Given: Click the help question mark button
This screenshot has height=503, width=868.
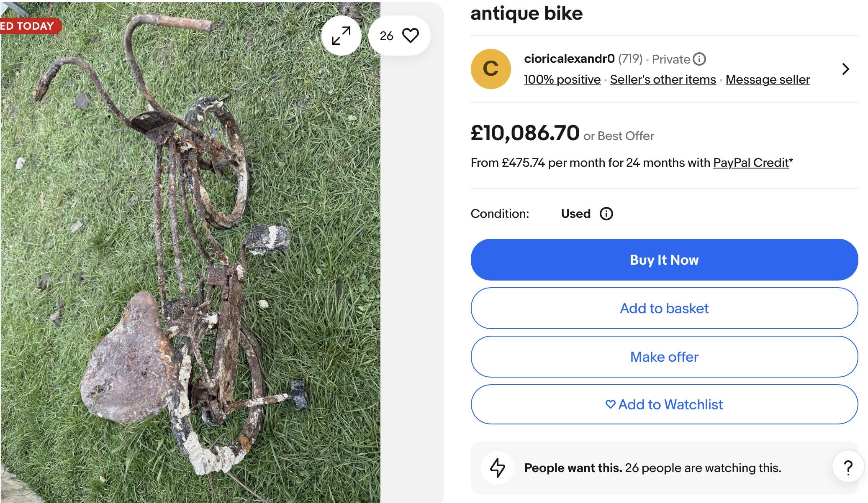Looking at the screenshot, I should click(848, 467).
